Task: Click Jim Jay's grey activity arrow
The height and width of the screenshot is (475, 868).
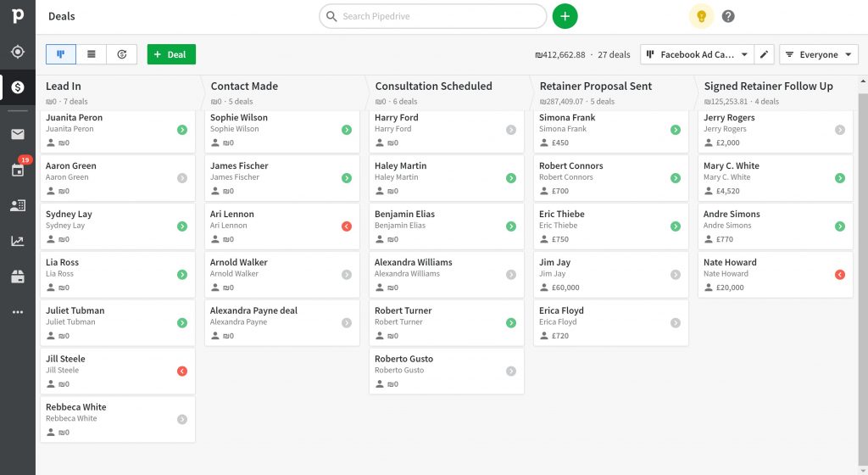Action: (676, 275)
